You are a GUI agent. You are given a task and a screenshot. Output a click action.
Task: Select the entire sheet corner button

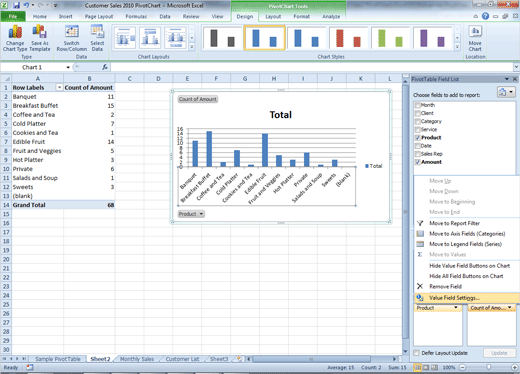click(x=6, y=79)
